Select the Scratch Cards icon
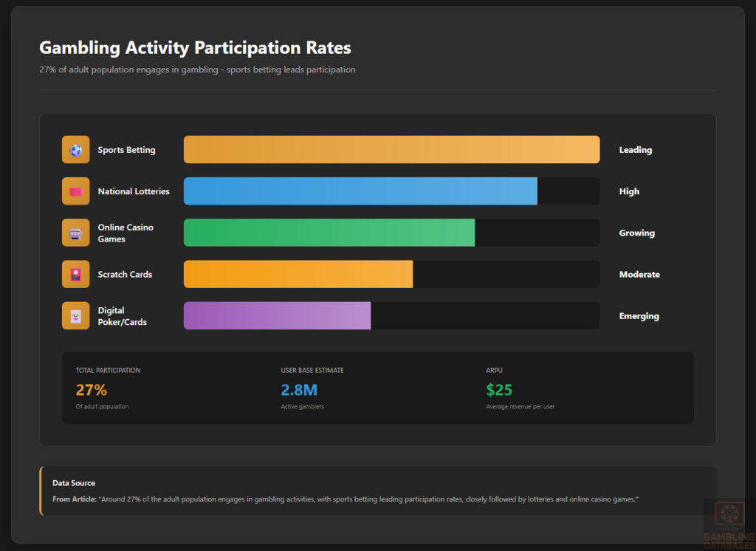Image resolution: width=756 pixels, height=551 pixels. 75,274
